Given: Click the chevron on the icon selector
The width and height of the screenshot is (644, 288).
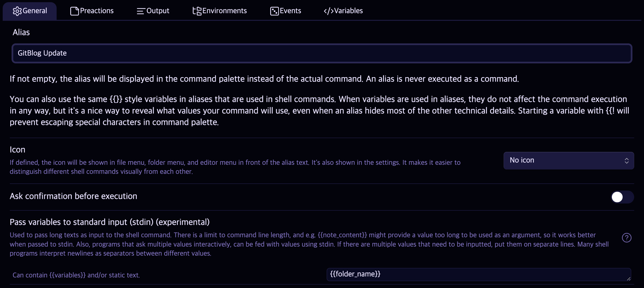Looking at the screenshot, I should pyautogui.click(x=627, y=160).
